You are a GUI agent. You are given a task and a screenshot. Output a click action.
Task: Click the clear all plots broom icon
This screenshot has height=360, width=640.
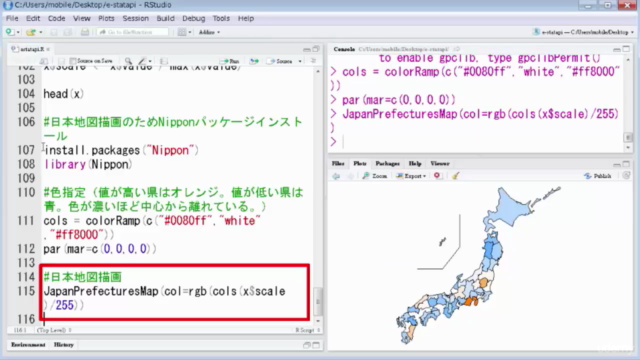(x=456, y=176)
